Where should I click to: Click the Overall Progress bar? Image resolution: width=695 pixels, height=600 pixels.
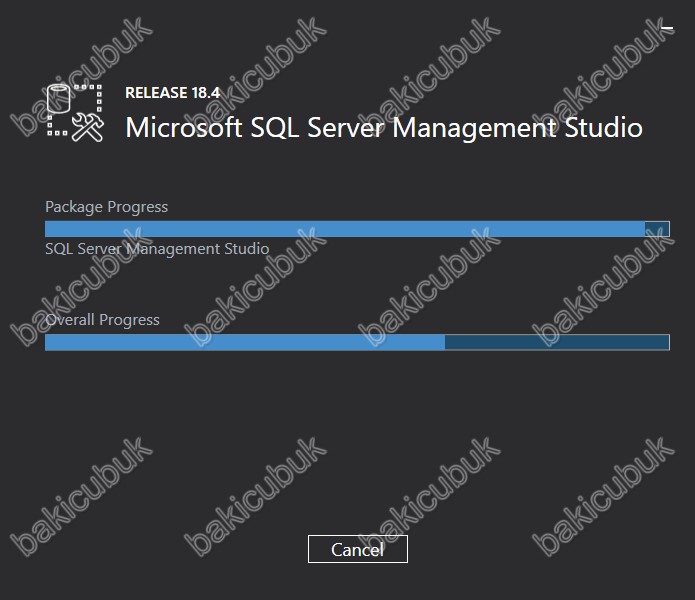tap(357, 342)
